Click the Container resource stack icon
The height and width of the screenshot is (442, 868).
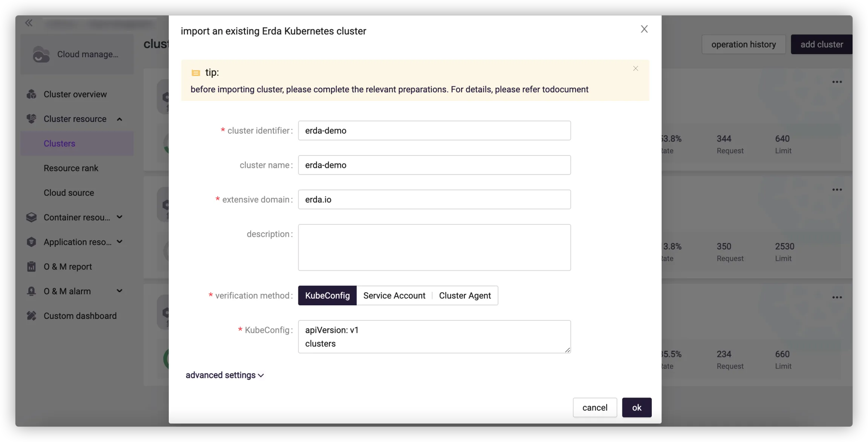click(32, 217)
